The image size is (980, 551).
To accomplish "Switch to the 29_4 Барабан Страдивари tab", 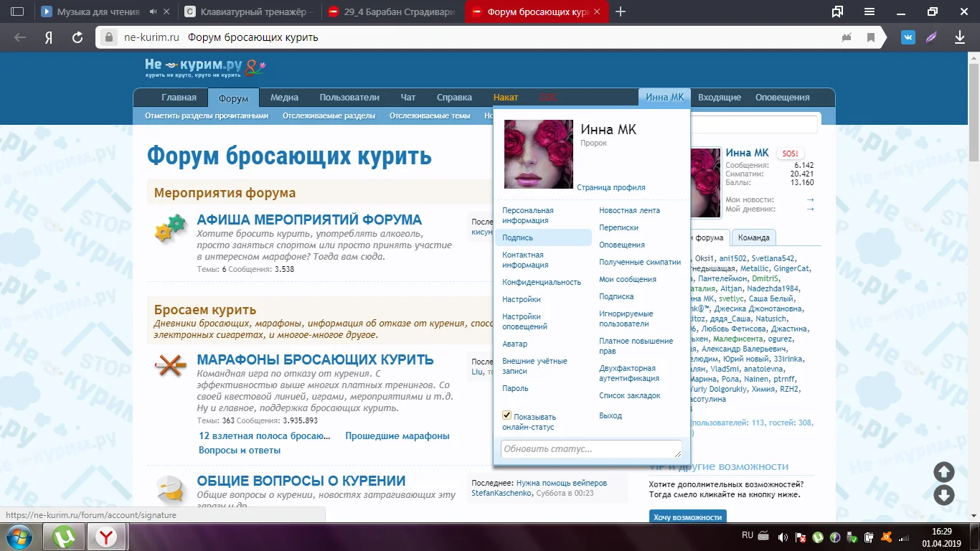I will pos(392,11).
